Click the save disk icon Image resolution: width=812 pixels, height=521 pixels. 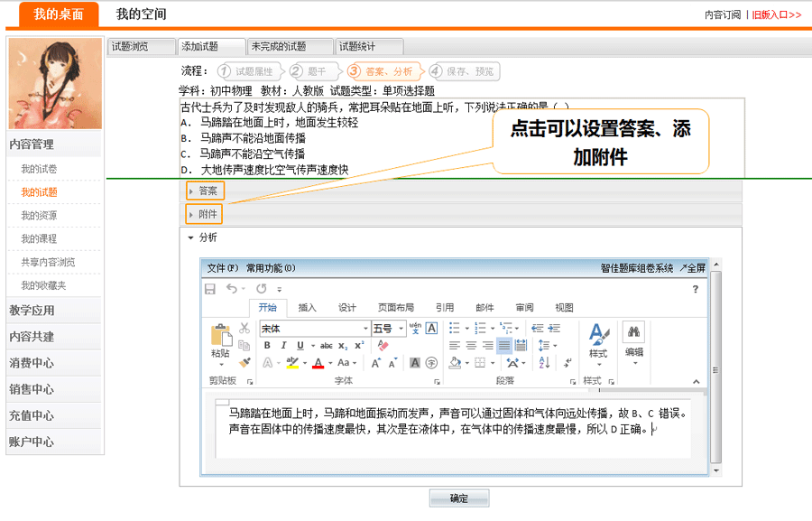point(210,289)
